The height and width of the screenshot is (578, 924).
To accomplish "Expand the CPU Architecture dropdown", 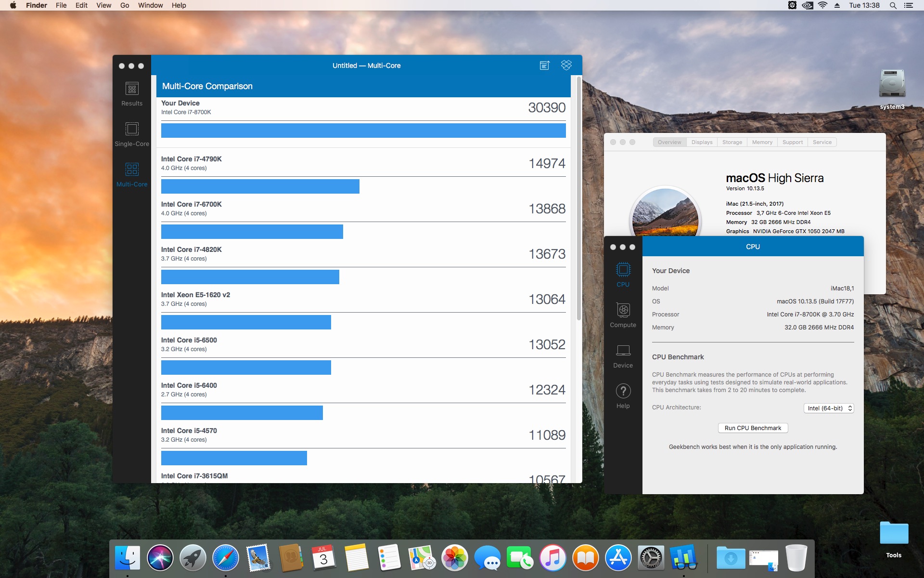I will tap(829, 408).
